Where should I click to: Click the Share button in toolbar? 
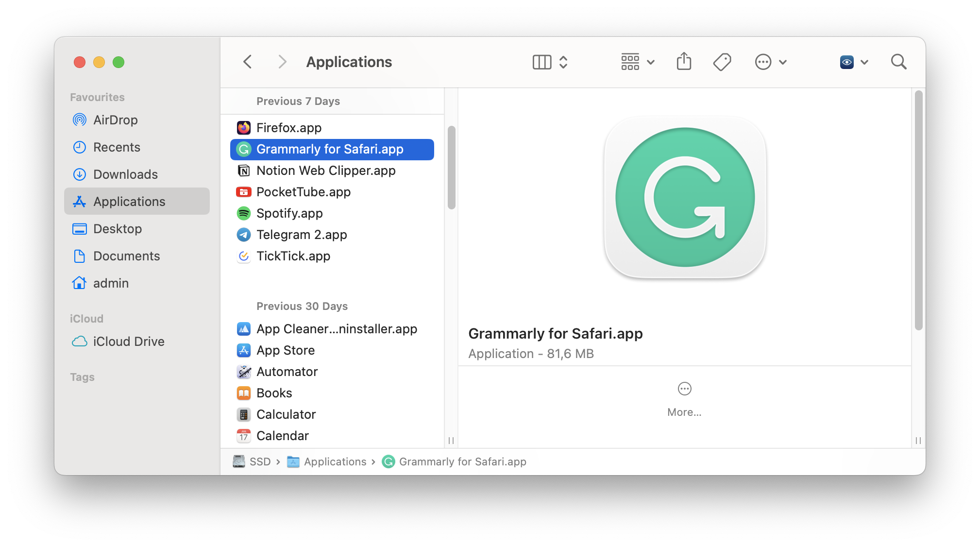[x=685, y=61]
